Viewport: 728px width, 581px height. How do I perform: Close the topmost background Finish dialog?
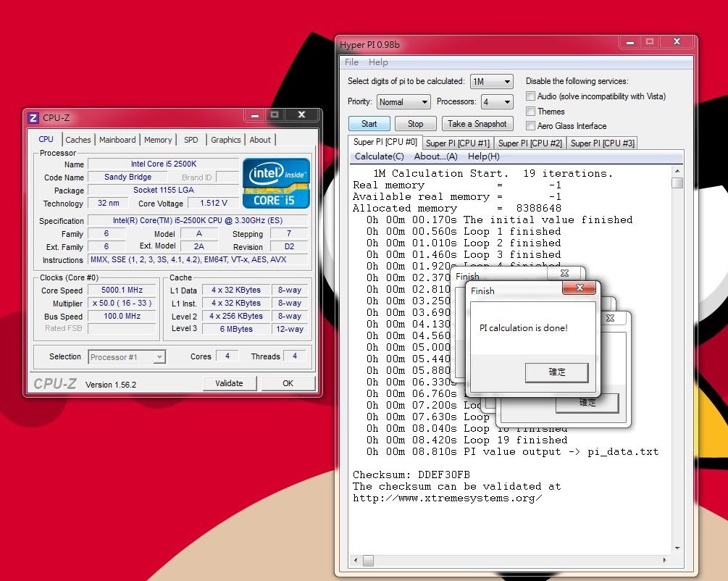[x=564, y=273]
